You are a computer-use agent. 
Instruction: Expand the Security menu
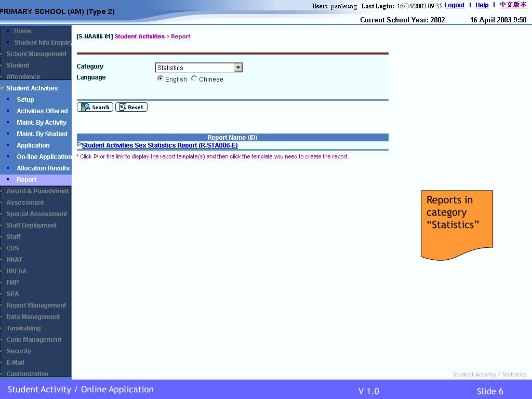(19, 351)
